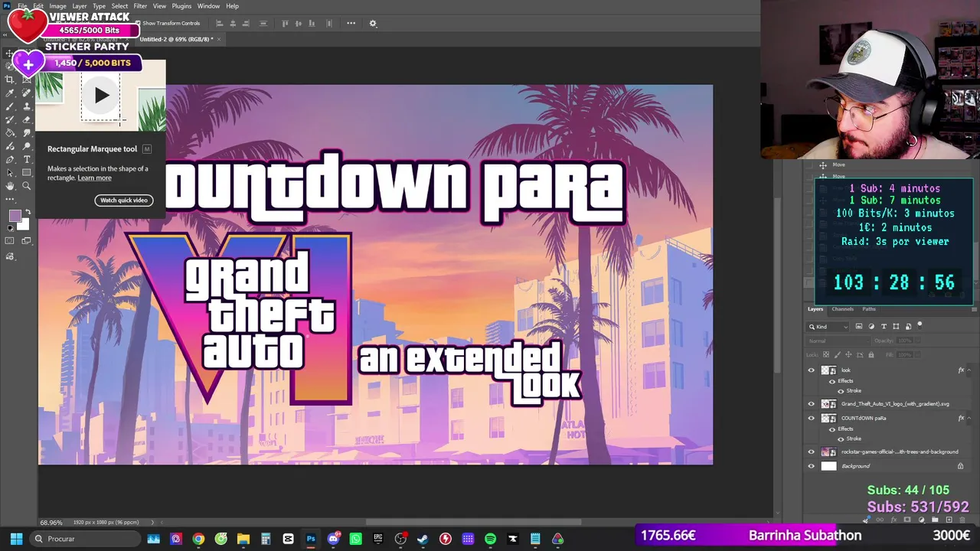Open the layer Fill dropdown arrow

[x=918, y=354]
